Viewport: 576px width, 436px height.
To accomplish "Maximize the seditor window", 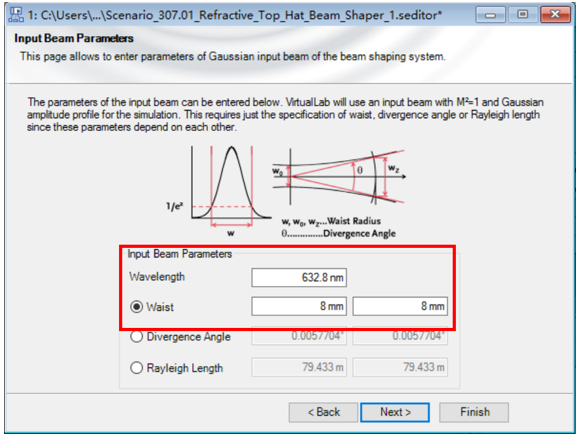I will pyautogui.click(x=522, y=15).
